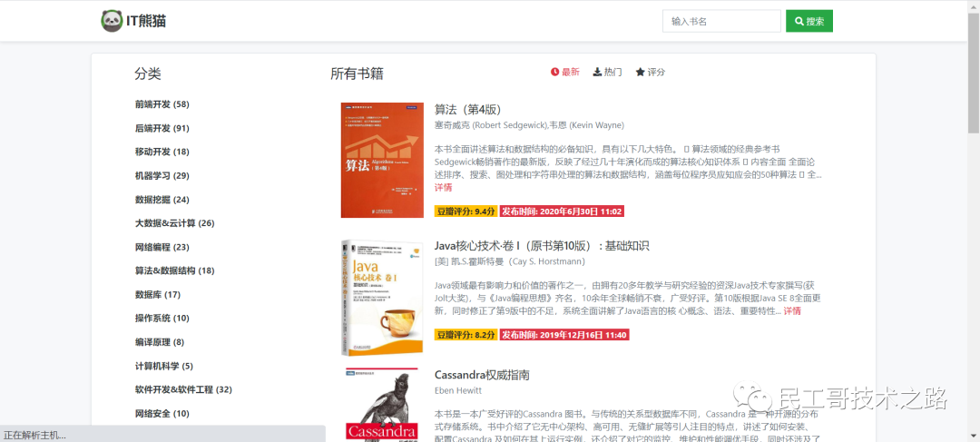Open the 操作系统 (10) category
980x442 pixels.
click(162, 319)
